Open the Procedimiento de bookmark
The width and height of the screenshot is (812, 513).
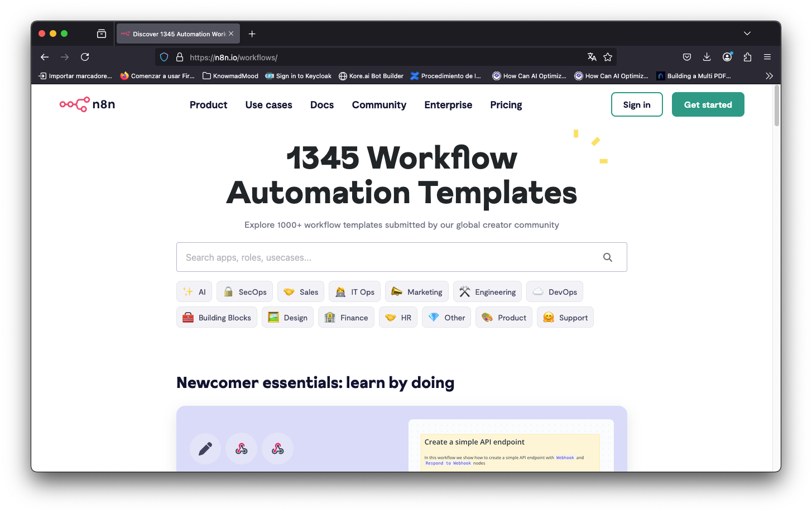[x=446, y=76]
